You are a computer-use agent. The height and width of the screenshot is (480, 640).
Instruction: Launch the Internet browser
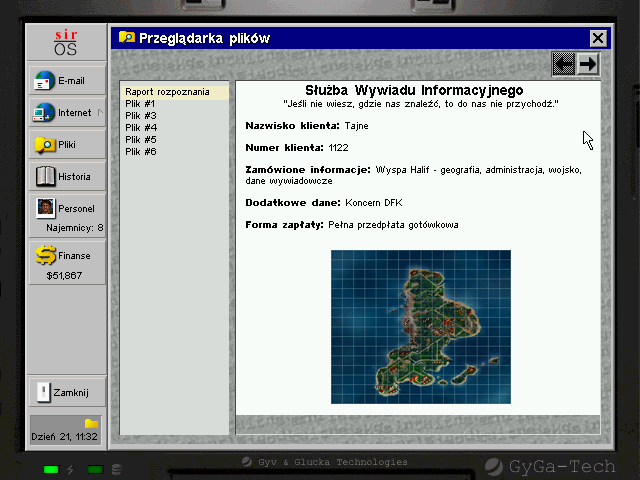coord(67,113)
